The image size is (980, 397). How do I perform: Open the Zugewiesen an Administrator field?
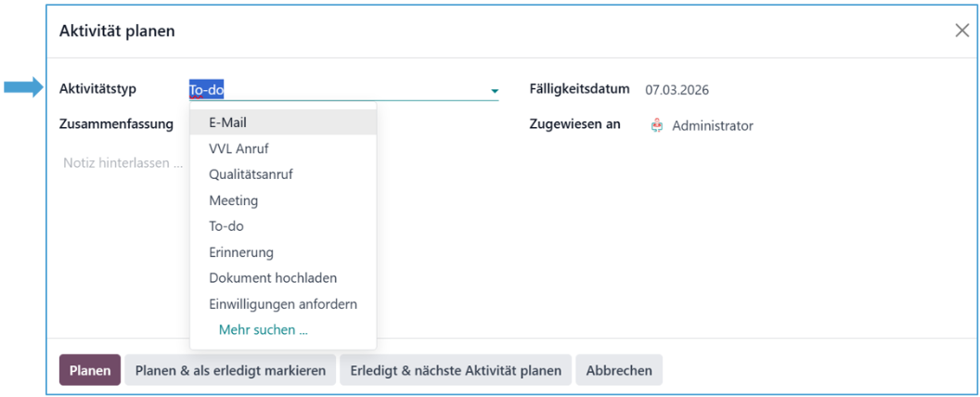point(713,125)
